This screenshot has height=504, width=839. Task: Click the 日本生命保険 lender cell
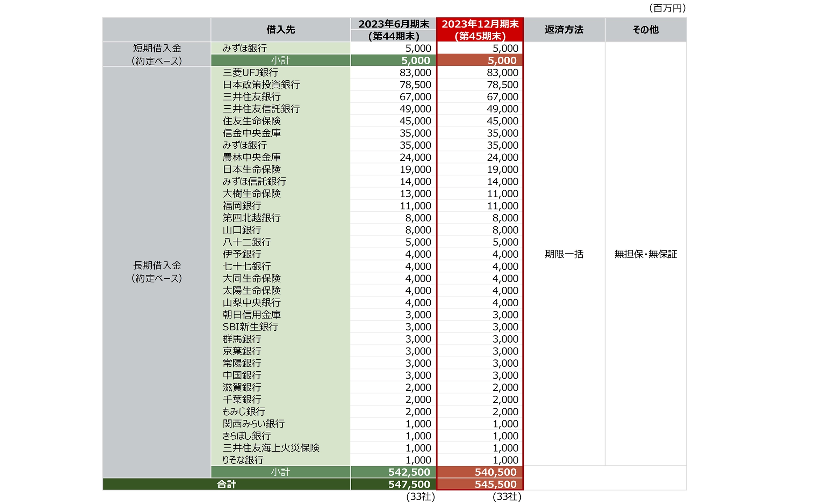pyautogui.click(x=281, y=169)
